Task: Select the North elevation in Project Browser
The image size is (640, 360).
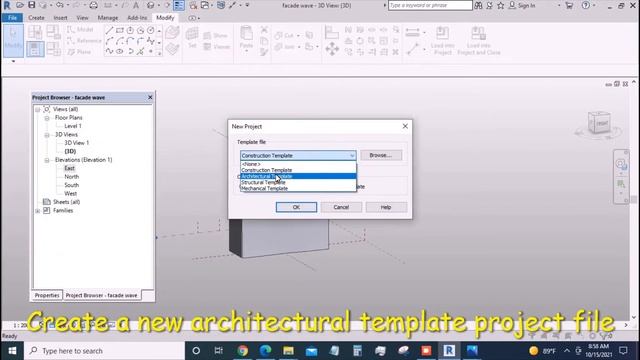Action: coord(71,177)
